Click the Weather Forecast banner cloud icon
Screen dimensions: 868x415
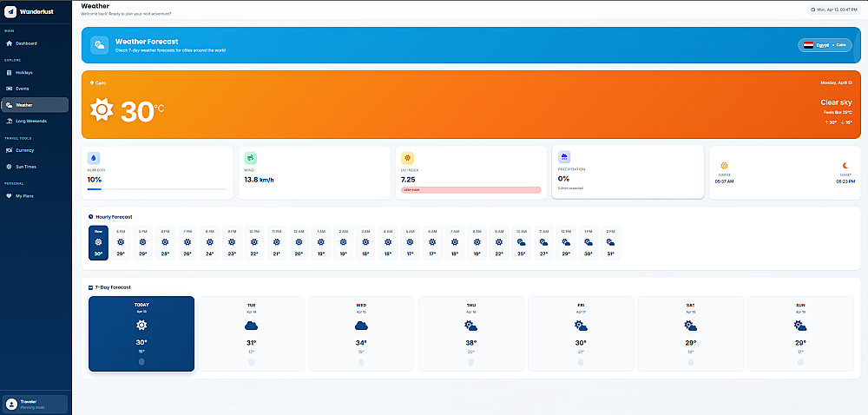(x=100, y=45)
